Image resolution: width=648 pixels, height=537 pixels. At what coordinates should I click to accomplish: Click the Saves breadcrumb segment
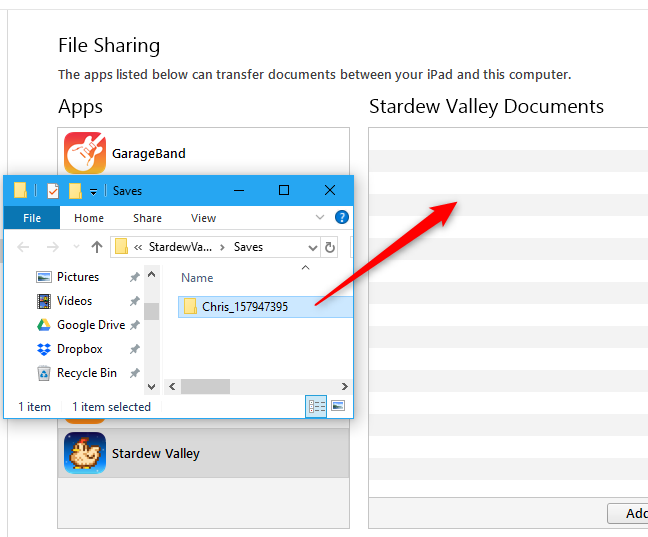coord(248,247)
